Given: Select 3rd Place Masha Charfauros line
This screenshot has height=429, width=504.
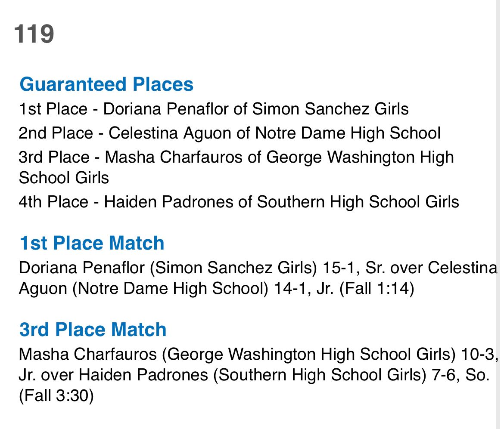Looking at the screenshot, I should click(236, 167).
